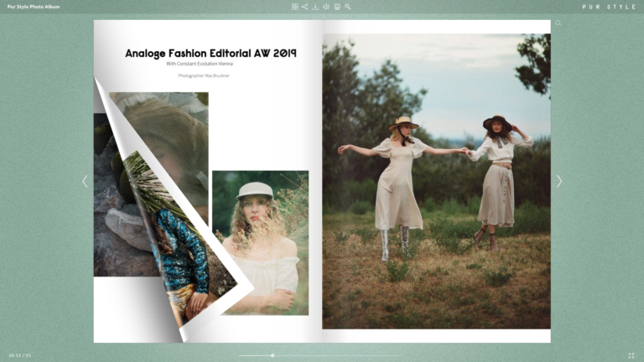Click the PUR STYLE logo
The width and height of the screenshot is (644, 362).
609,7
